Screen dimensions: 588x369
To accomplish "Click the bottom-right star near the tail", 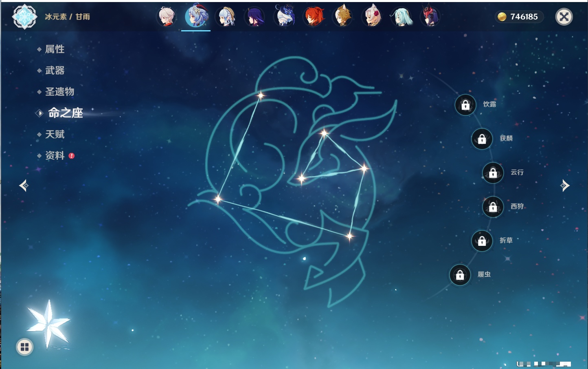I will [349, 236].
